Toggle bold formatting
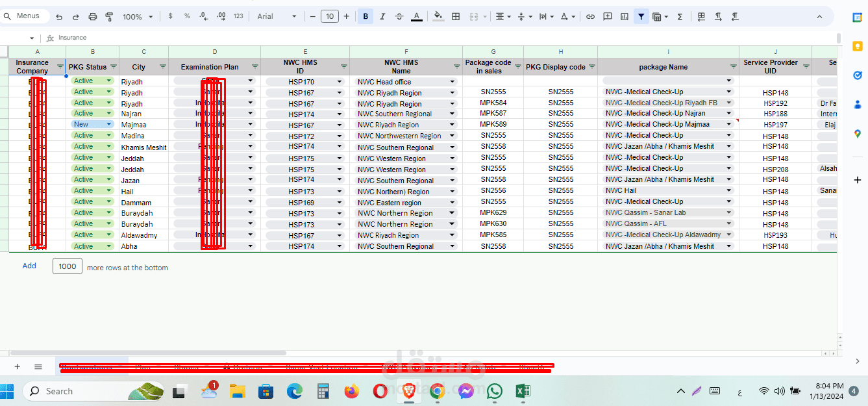Image resolution: width=868 pixels, height=406 pixels. tap(366, 16)
